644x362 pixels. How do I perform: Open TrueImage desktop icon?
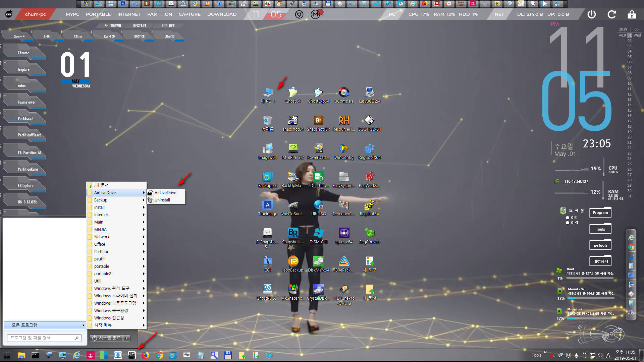[x=267, y=207]
